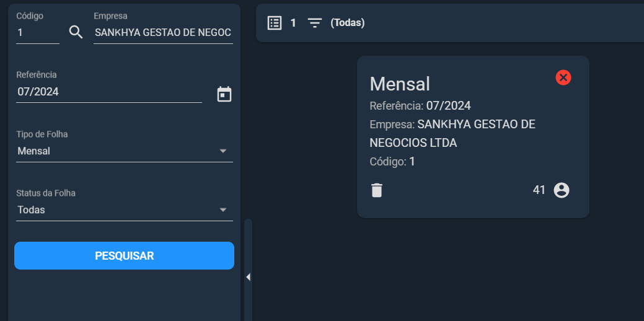Open the Referência calendar picker icon
Screen dimensions: 644x321
(x=224, y=94)
